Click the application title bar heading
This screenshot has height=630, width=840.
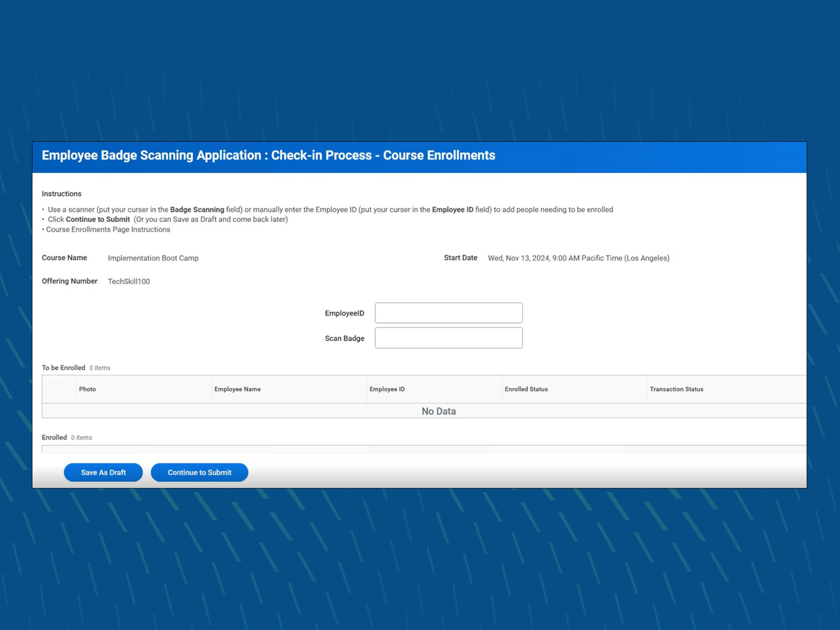[269, 155]
